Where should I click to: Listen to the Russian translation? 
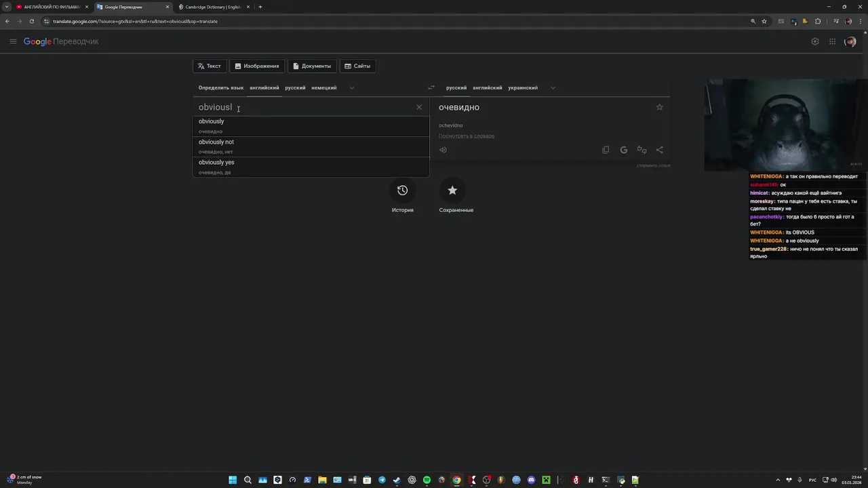443,150
